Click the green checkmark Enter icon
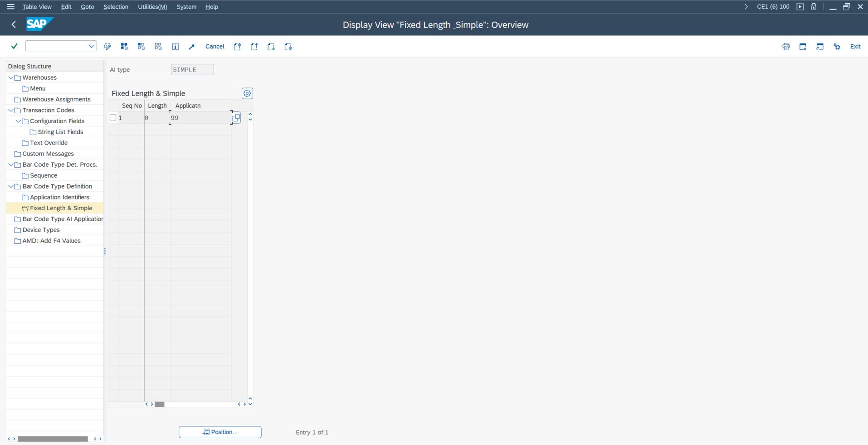The width and height of the screenshot is (868, 445). [x=15, y=46]
